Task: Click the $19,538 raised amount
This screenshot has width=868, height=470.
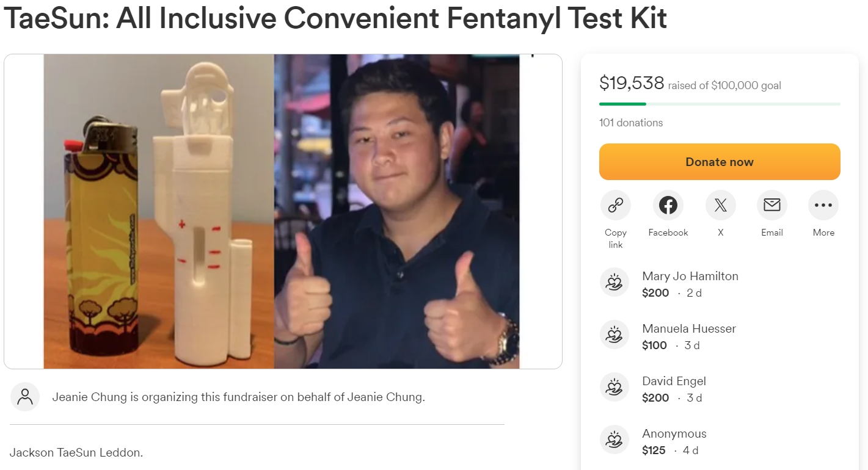Action: [x=631, y=82]
